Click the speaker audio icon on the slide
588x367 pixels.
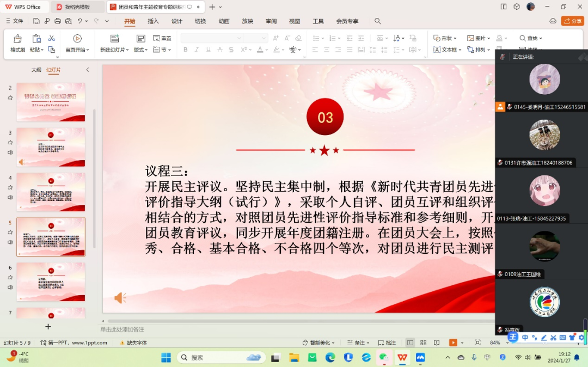point(120,298)
